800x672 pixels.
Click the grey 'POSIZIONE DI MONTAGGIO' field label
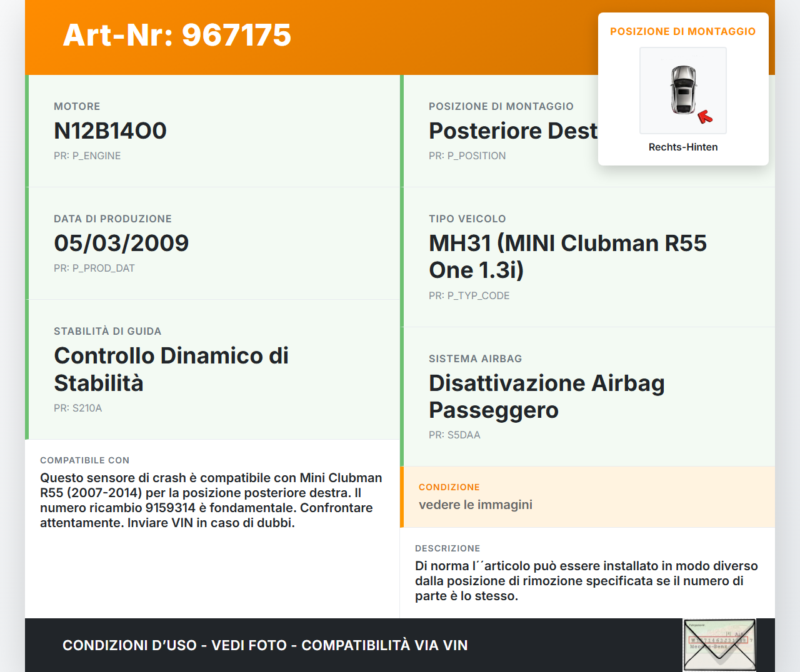501,106
